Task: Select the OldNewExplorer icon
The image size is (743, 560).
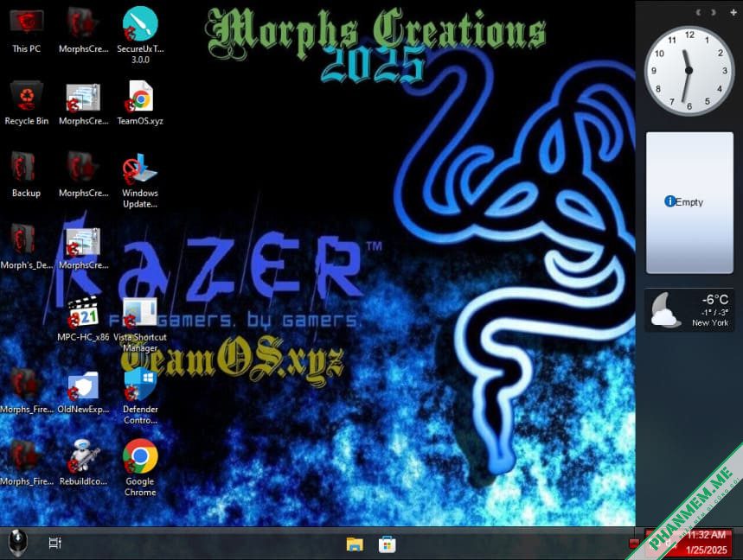Action: pos(83,391)
